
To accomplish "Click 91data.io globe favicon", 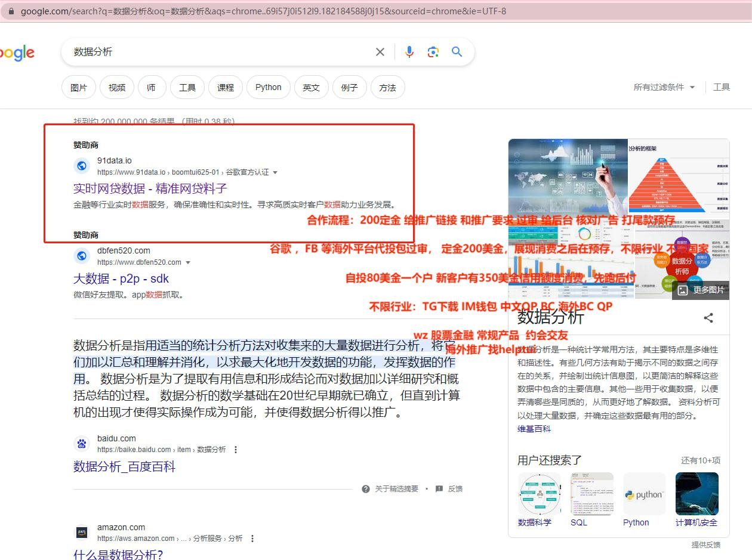I will click(82, 166).
